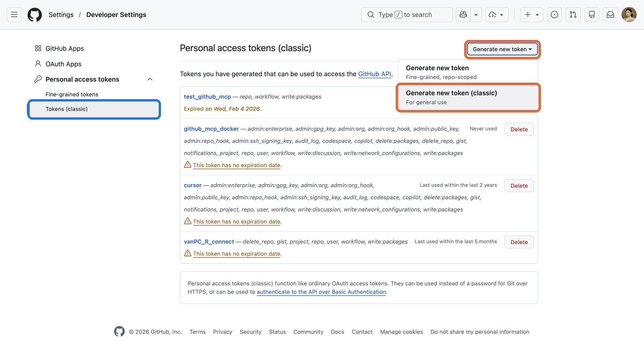The image size is (644, 359).
Task: Collapse the Personal access tokens section
Action: (x=150, y=79)
